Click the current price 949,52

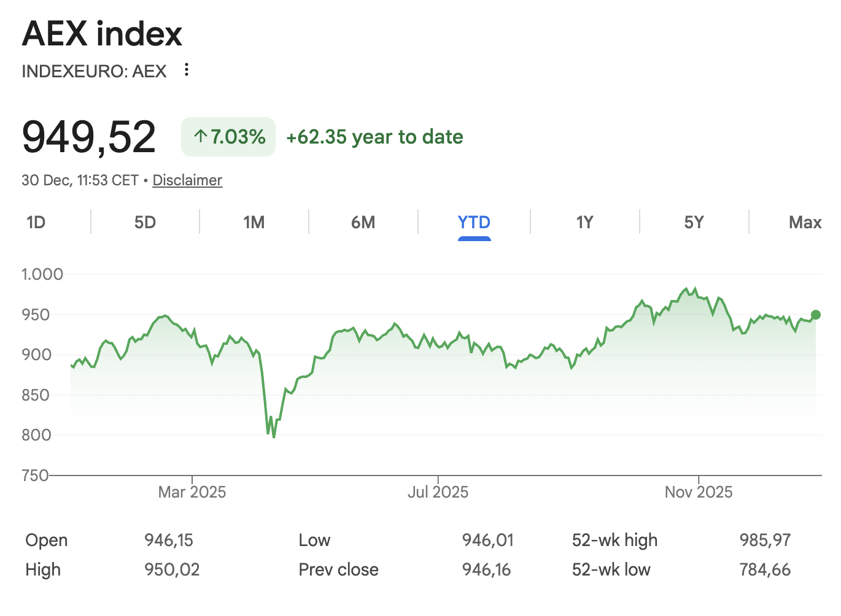point(89,137)
